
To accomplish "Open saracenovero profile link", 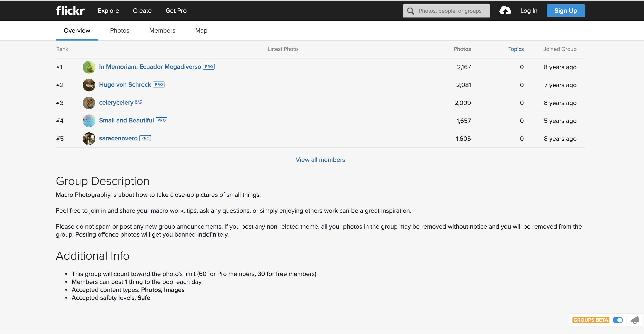I will [118, 138].
